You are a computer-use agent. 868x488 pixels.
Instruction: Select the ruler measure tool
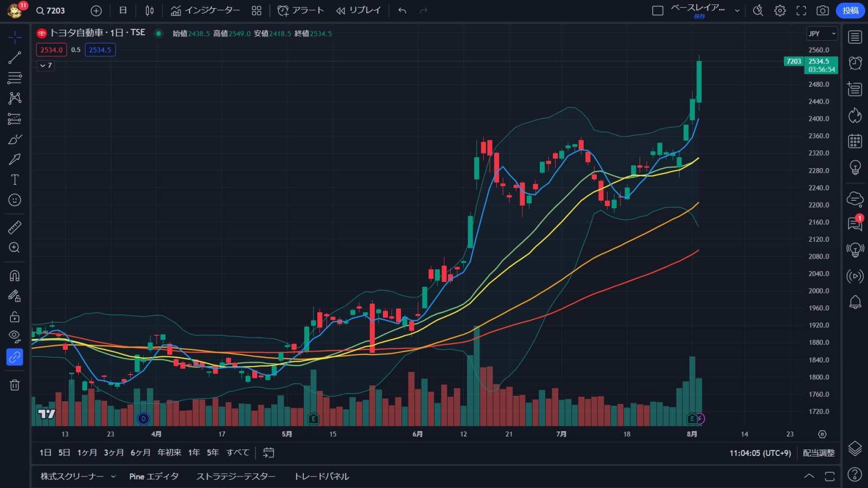(x=15, y=227)
